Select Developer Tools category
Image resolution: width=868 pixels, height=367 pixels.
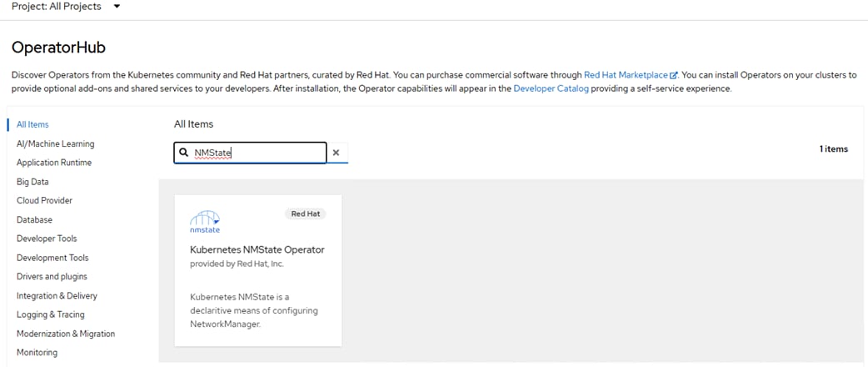tap(47, 239)
